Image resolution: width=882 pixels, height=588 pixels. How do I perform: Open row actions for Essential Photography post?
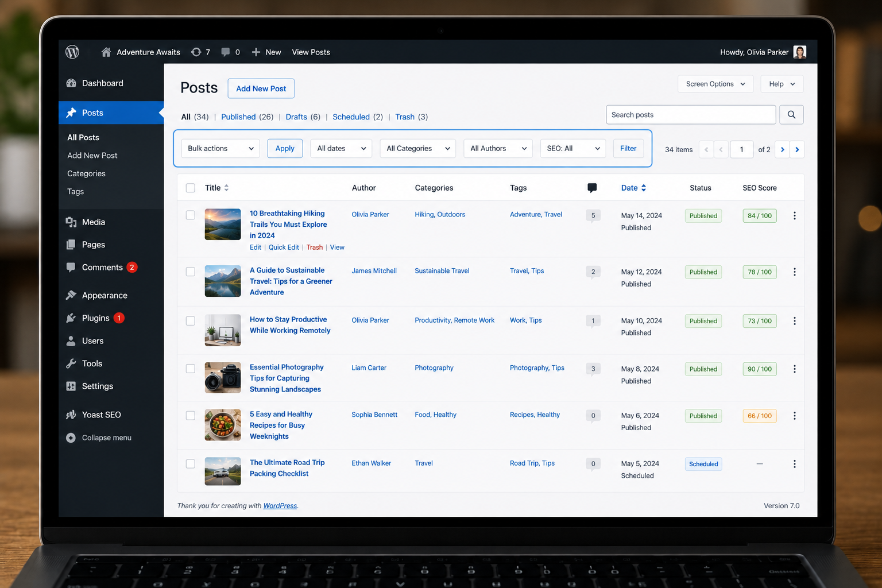click(x=795, y=369)
